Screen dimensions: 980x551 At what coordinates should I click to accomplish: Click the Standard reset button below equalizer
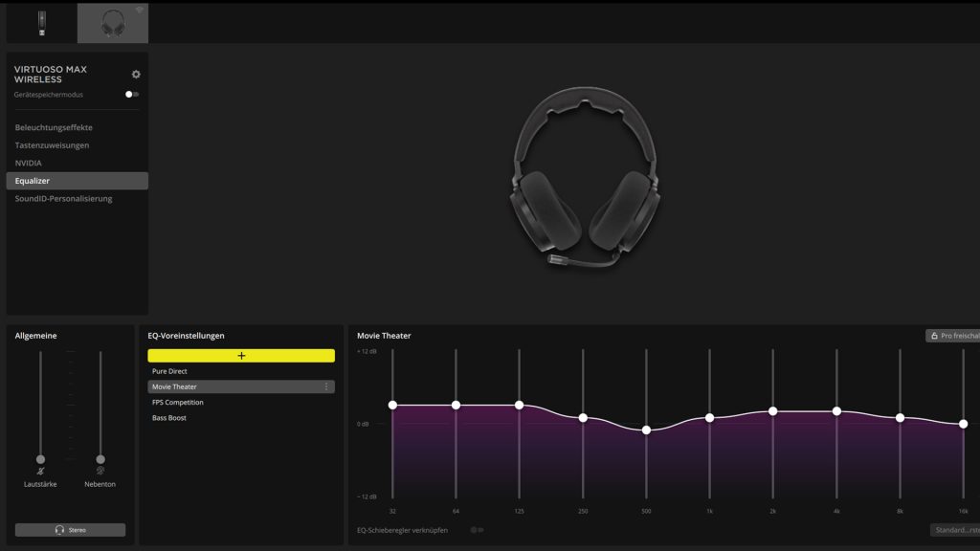coord(954,530)
